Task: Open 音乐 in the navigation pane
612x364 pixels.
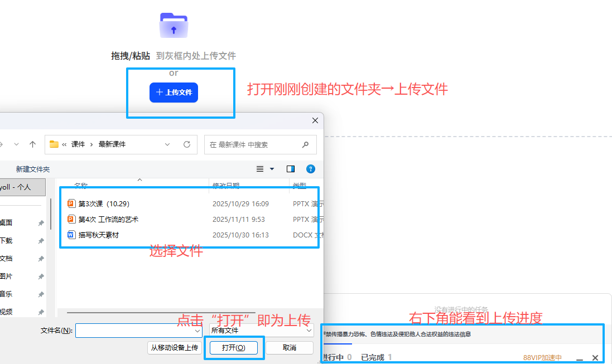Action: click(6, 294)
